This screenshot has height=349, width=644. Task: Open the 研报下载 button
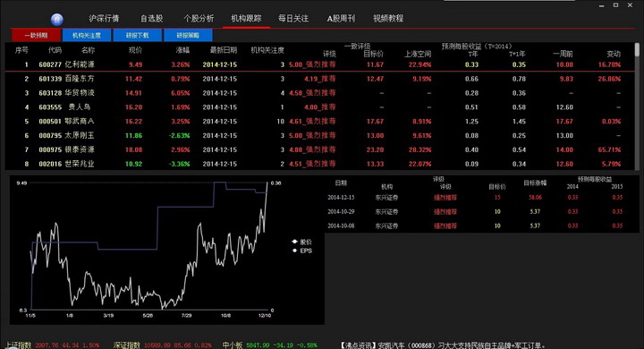[x=137, y=36]
